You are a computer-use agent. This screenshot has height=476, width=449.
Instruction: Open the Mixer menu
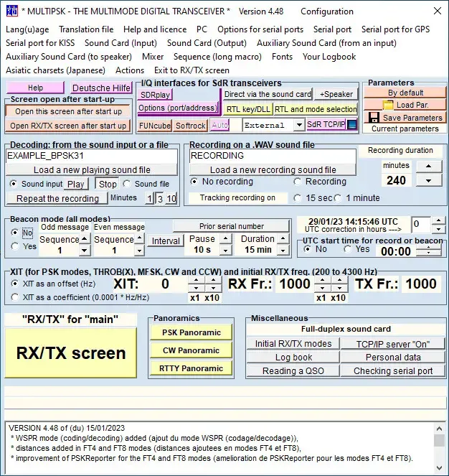point(153,57)
